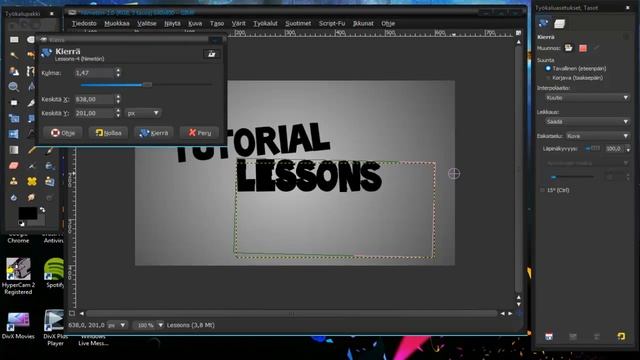Image resolution: width=640 pixels, height=360 pixels.
Task: Swap foreground and background colors arrow
Action: [x=42, y=210]
